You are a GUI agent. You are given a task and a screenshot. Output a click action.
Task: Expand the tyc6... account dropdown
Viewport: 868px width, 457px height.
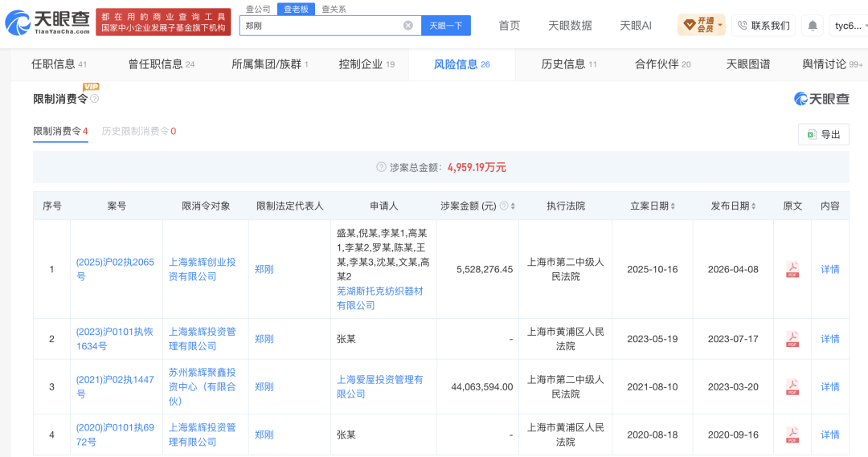point(850,26)
